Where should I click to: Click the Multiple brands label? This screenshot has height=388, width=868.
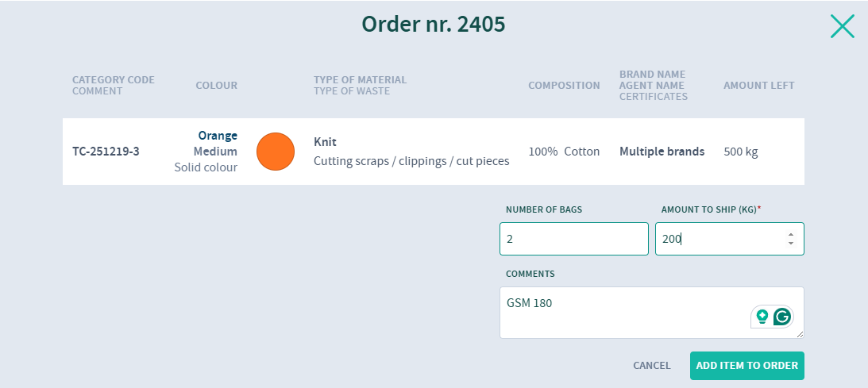[x=662, y=152]
